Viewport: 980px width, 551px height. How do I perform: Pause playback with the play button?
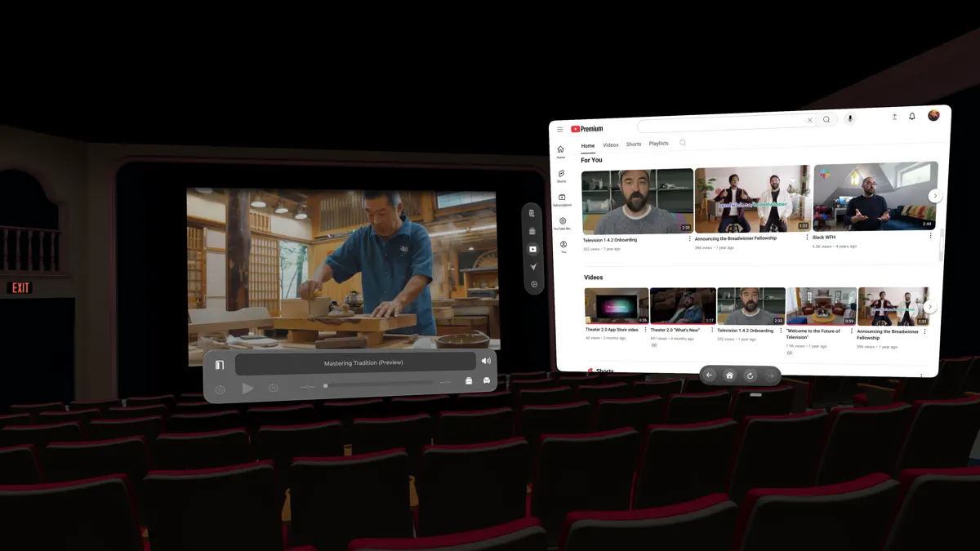tap(247, 388)
